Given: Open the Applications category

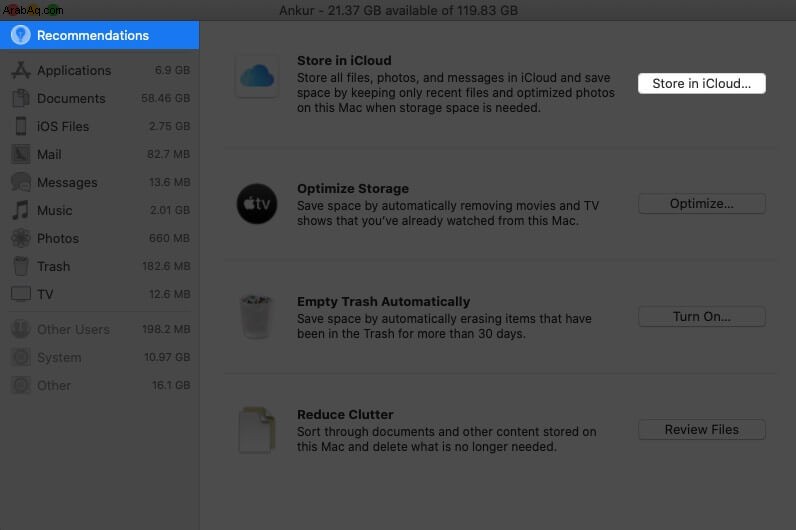Looking at the screenshot, I should click(x=100, y=70).
